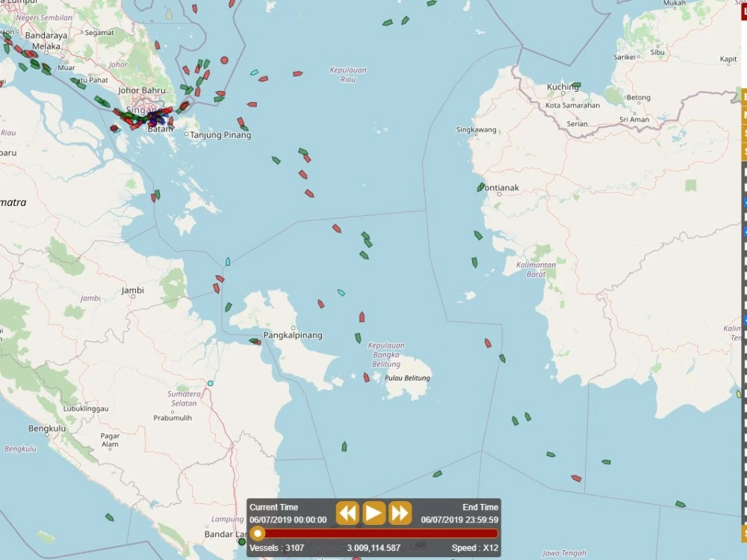Click the Kuching city label
The width and height of the screenshot is (747, 560).
[x=562, y=87]
